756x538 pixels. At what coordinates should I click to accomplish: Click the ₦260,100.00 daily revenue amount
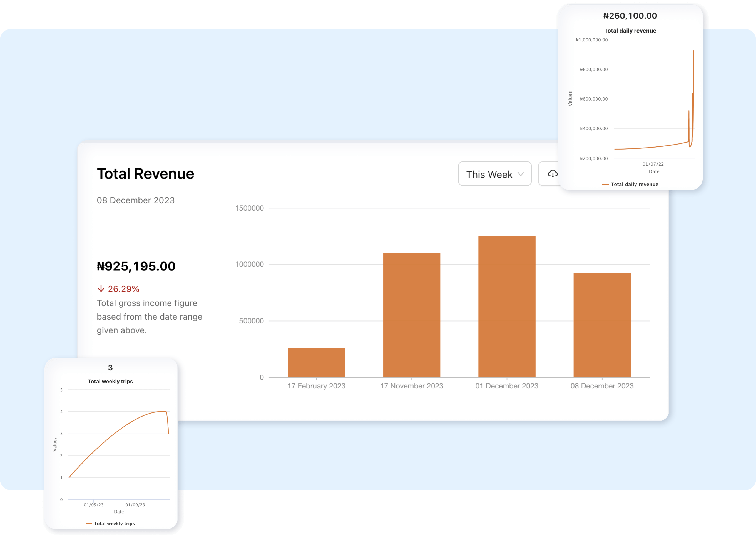[x=630, y=16]
